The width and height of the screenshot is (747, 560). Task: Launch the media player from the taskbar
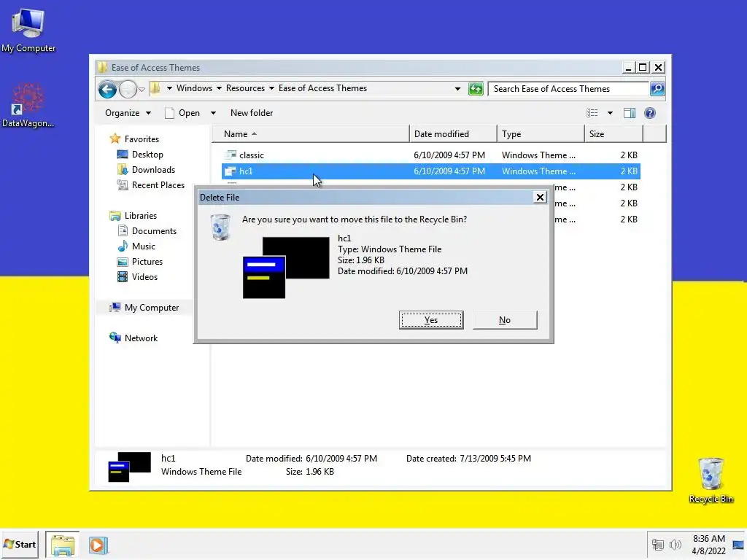coord(98,545)
